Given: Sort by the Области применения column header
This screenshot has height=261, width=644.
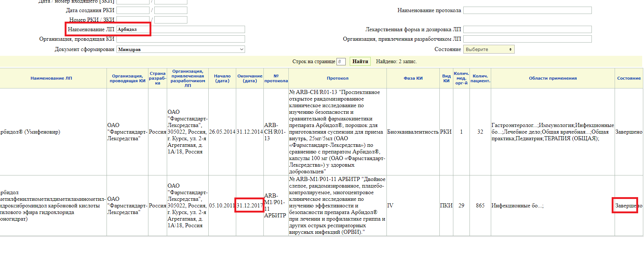Looking at the screenshot, I should pyautogui.click(x=553, y=78).
